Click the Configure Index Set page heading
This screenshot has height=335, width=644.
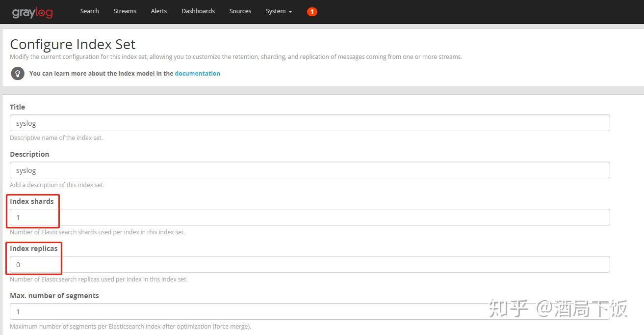(x=72, y=44)
